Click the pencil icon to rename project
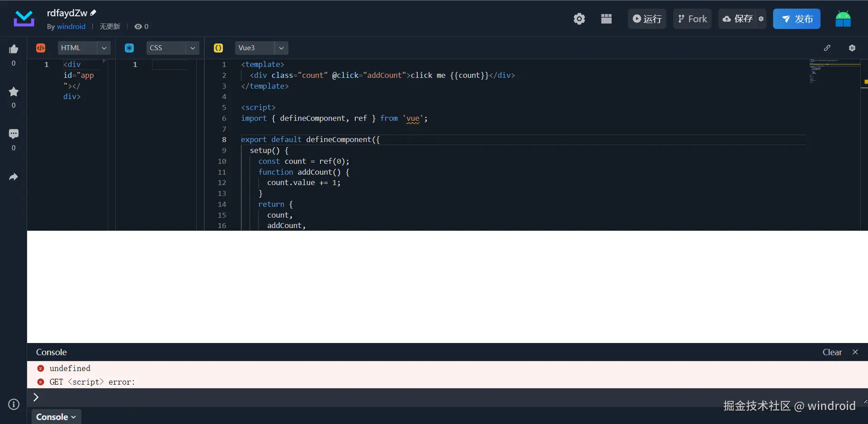868x424 pixels. pos(94,13)
